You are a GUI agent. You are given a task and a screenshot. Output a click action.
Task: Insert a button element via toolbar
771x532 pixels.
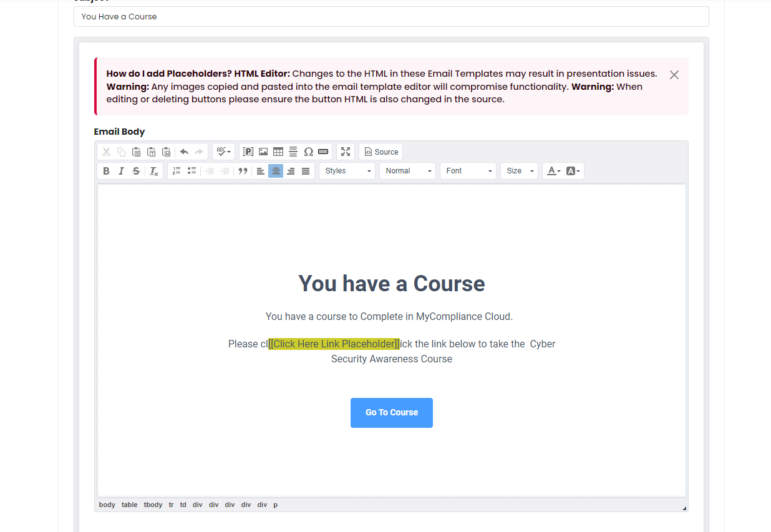click(323, 152)
